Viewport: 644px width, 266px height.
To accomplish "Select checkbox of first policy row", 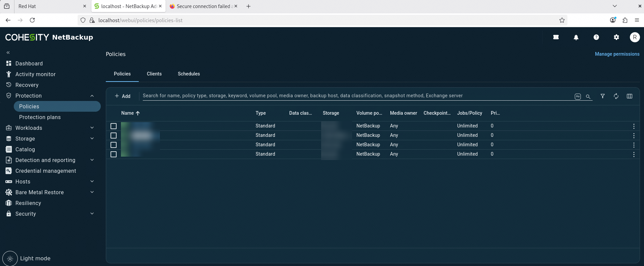I will click(114, 126).
